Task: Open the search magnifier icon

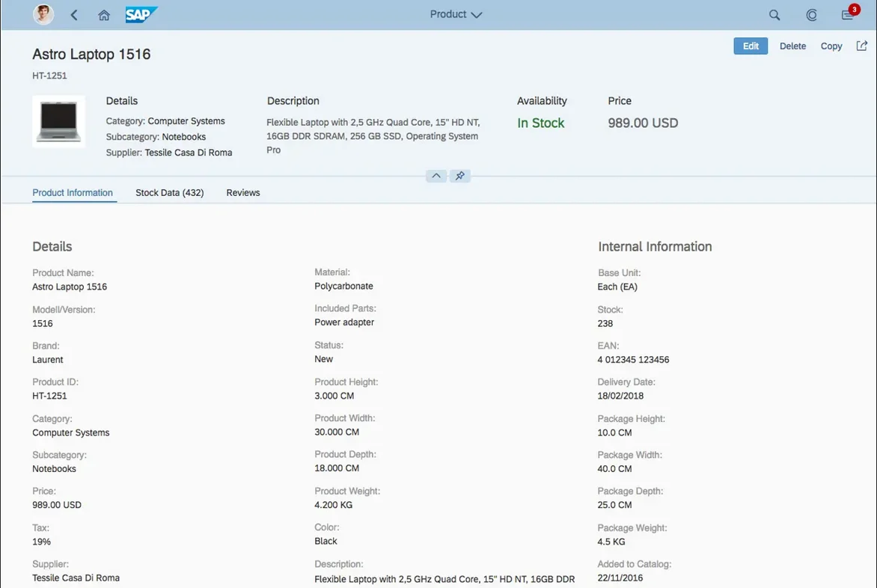Action: point(774,15)
